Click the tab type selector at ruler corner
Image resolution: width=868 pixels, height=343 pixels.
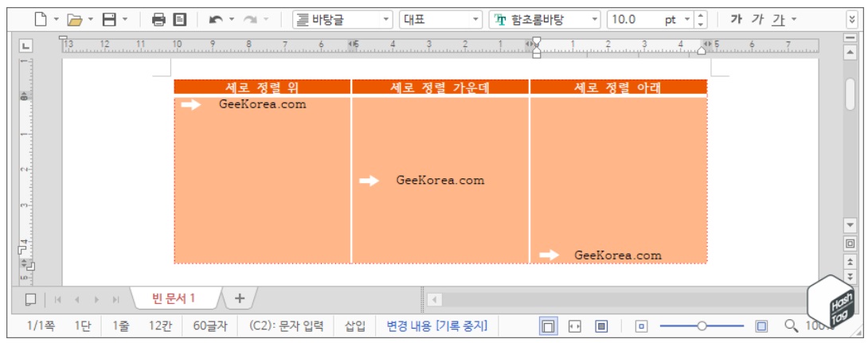26,46
